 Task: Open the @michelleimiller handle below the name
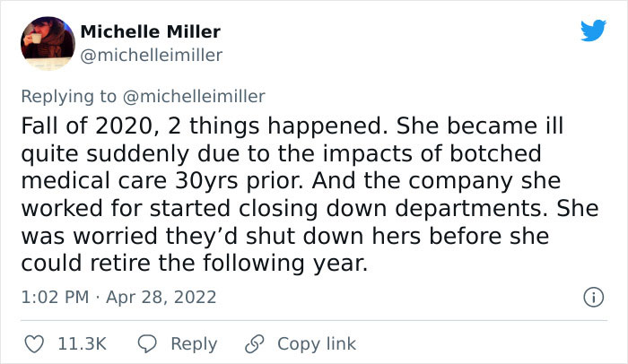[x=151, y=56]
